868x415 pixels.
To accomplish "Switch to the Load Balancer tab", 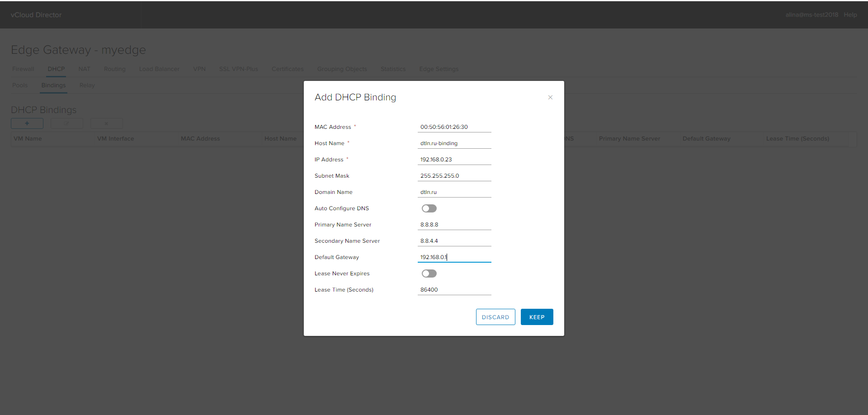I will (159, 69).
